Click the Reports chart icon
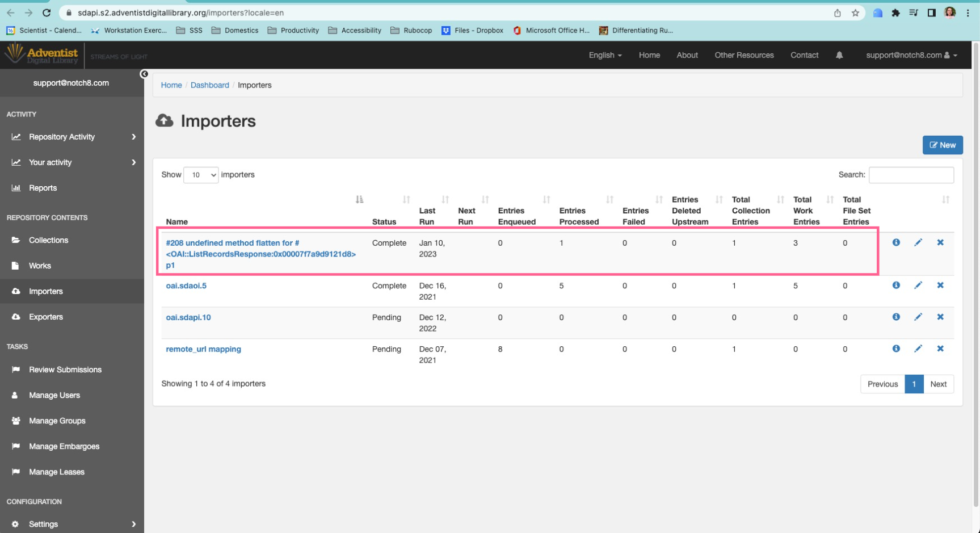 click(x=16, y=188)
